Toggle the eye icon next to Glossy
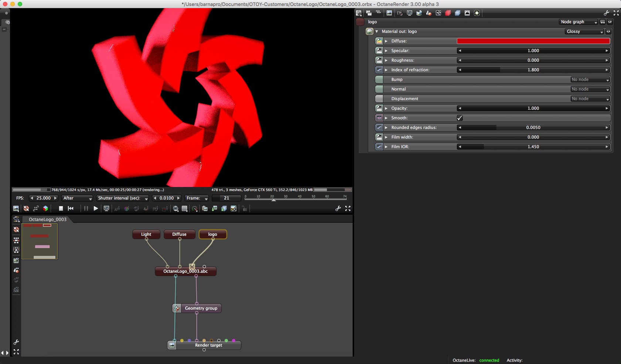The height and width of the screenshot is (364, 621). click(x=608, y=31)
